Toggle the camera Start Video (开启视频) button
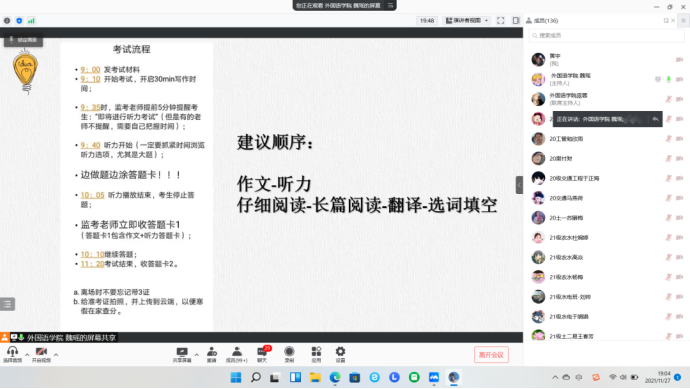Image resolution: width=690 pixels, height=389 pixels. pyautogui.click(x=41, y=355)
